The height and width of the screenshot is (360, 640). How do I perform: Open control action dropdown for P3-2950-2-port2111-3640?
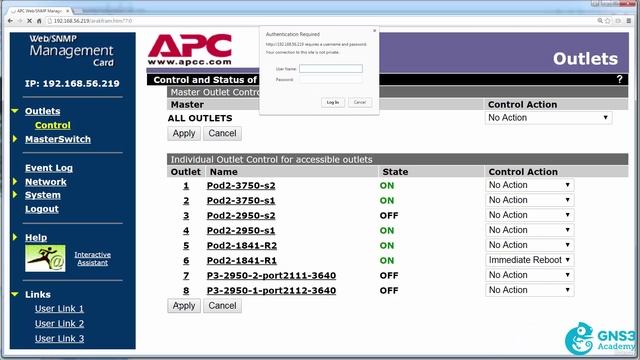point(529,275)
